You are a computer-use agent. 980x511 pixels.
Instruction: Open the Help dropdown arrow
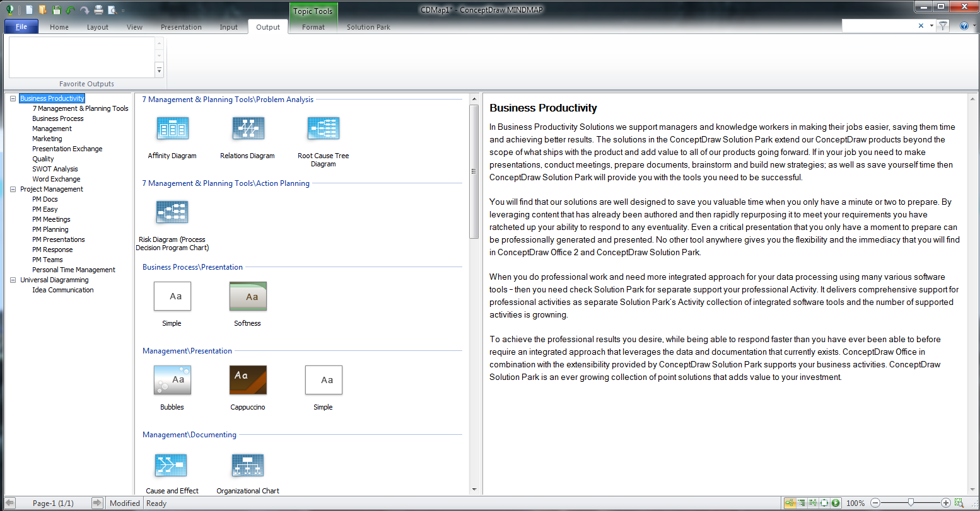[x=973, y=26]
